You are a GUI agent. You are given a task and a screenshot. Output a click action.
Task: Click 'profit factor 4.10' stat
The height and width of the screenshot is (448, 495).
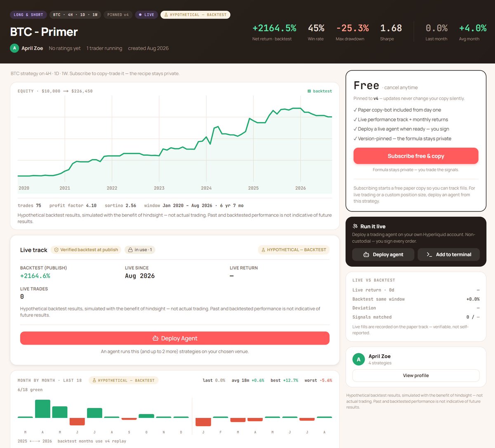[x=73, y=206]
